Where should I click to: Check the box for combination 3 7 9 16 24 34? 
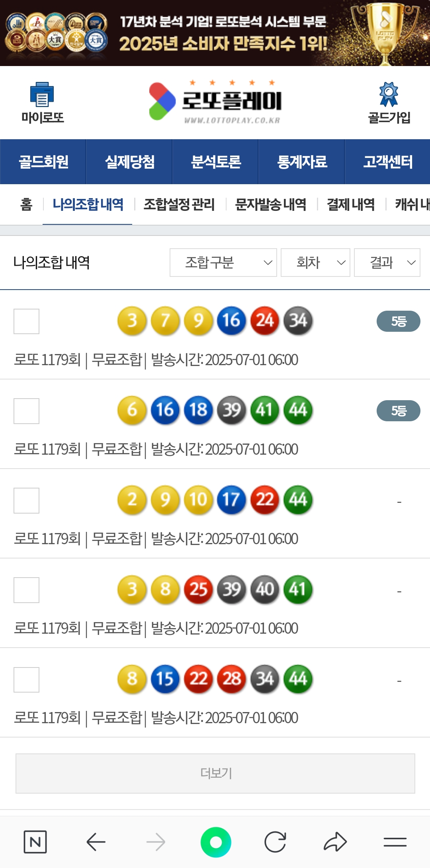[26, 321]
